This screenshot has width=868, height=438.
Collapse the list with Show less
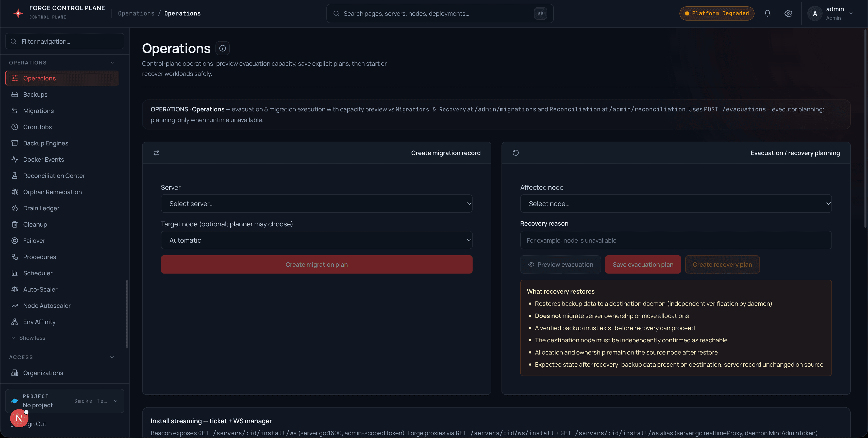[x=28, y=338]
